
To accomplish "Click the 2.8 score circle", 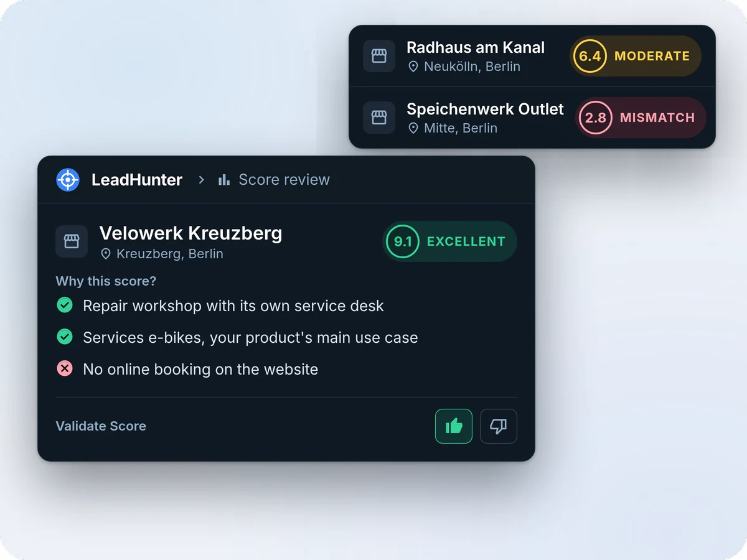I will 596,118.
